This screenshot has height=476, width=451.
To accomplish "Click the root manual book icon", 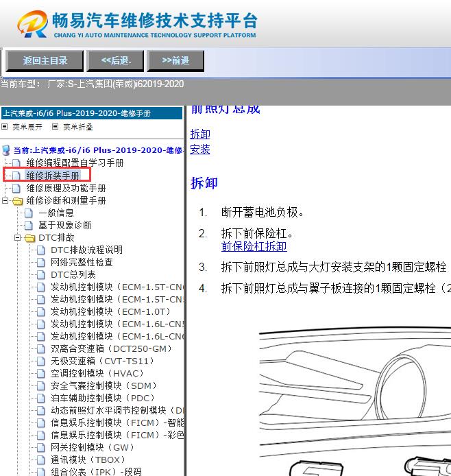I will [5, 150].
